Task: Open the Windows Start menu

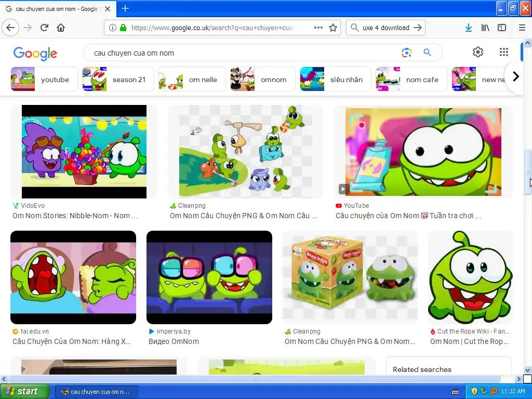Action: click(24, 391)
